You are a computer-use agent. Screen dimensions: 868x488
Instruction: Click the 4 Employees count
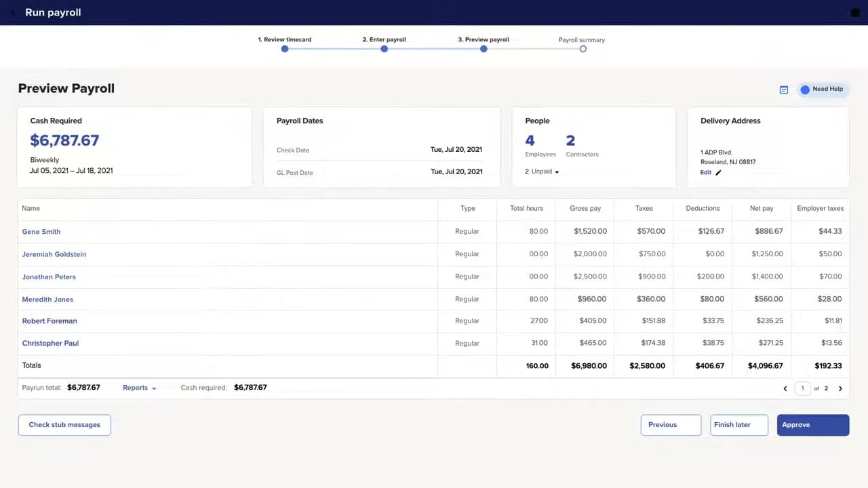tap(530, 140)
